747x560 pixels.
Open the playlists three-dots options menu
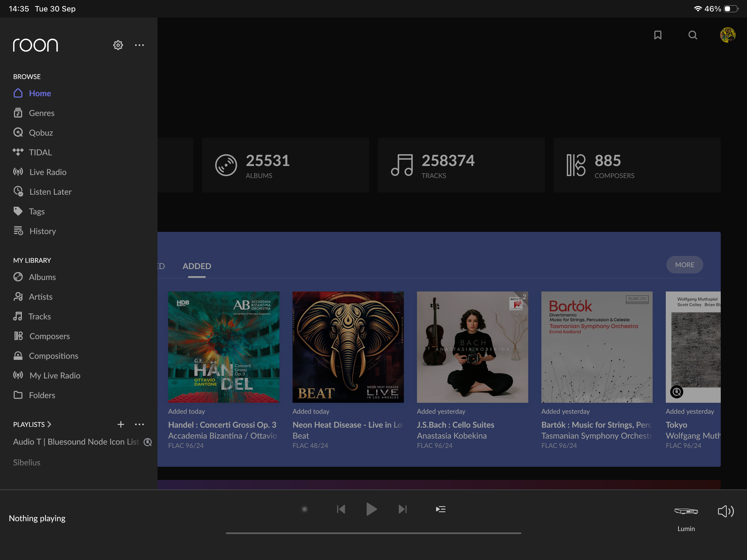(x=140, y=424)
